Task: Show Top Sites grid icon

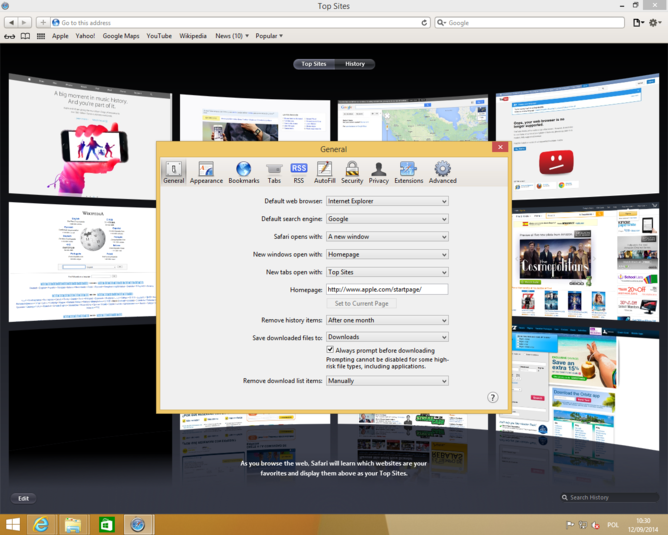Action: coord(41,36)
